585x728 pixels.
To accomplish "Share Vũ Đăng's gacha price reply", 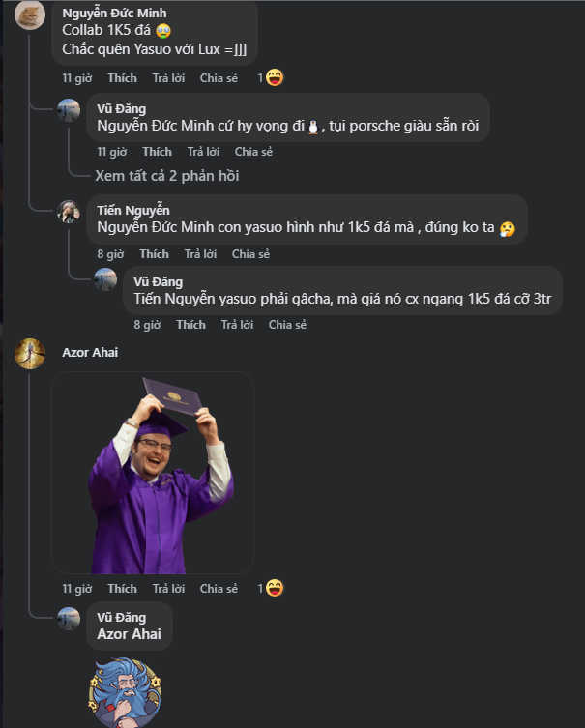I will (x=287, y=325).
